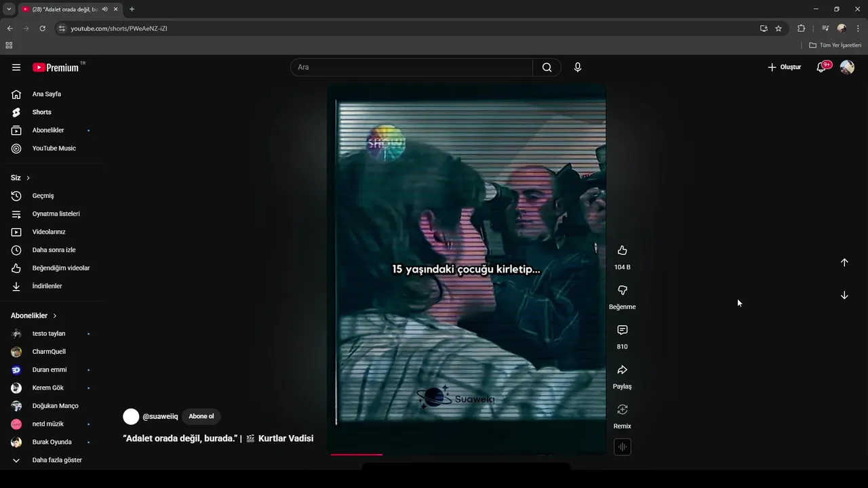
Task: Open a new browser tab
Action: 132,9
